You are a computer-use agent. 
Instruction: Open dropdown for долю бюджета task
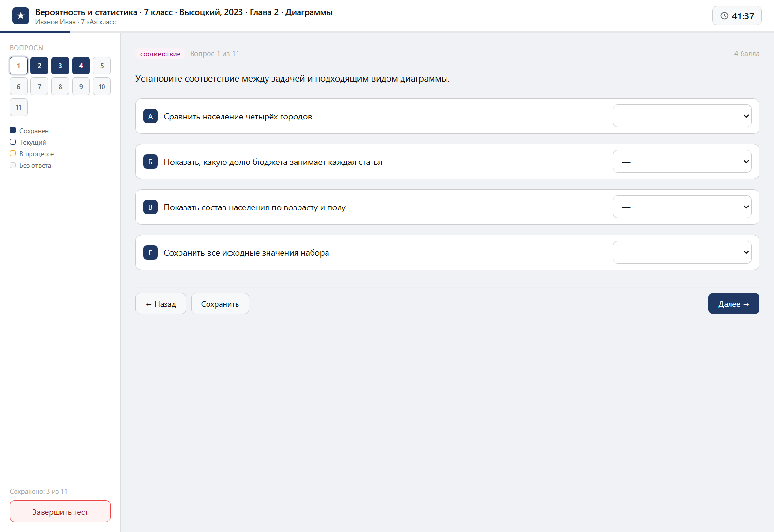click(682, 162)
